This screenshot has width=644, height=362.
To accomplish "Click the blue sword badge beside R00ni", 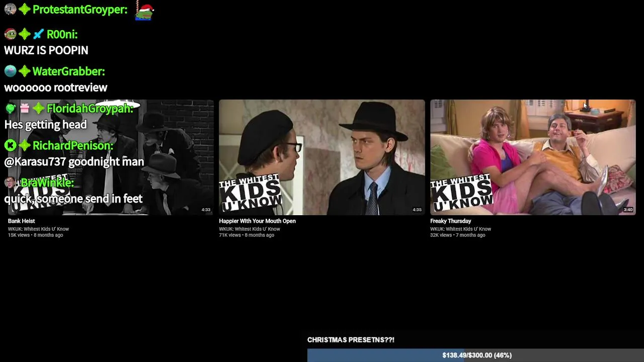I will (x=38, y=34).
